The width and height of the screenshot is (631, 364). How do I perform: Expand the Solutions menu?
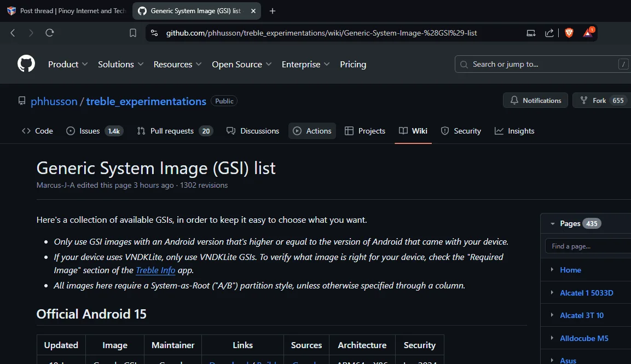[x=120, y=65]
